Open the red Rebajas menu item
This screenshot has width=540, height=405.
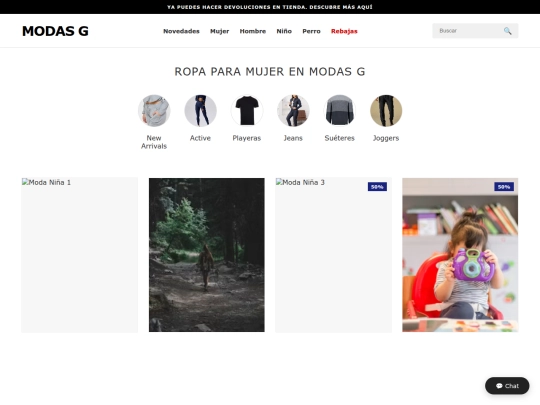click(x=344, y=31)
